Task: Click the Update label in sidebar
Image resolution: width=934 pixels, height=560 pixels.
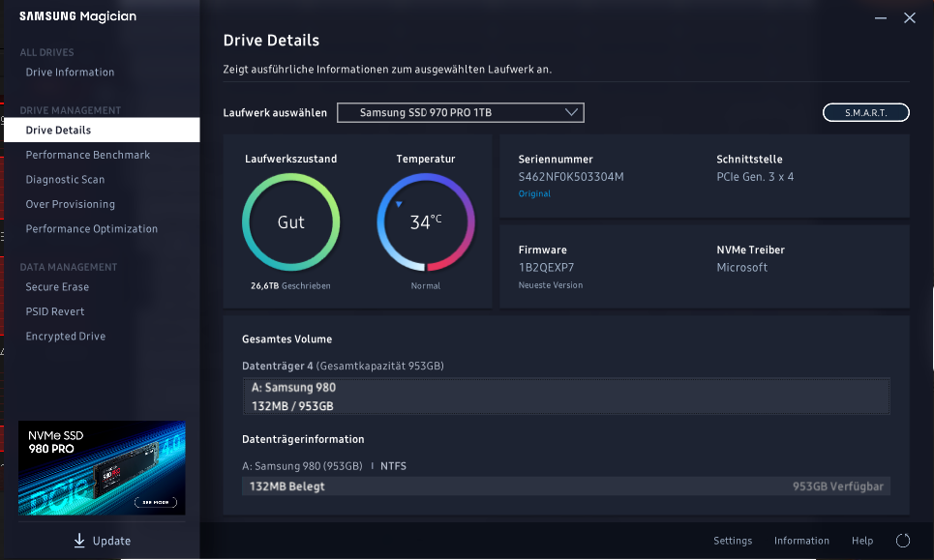Action: coord(111,541)
